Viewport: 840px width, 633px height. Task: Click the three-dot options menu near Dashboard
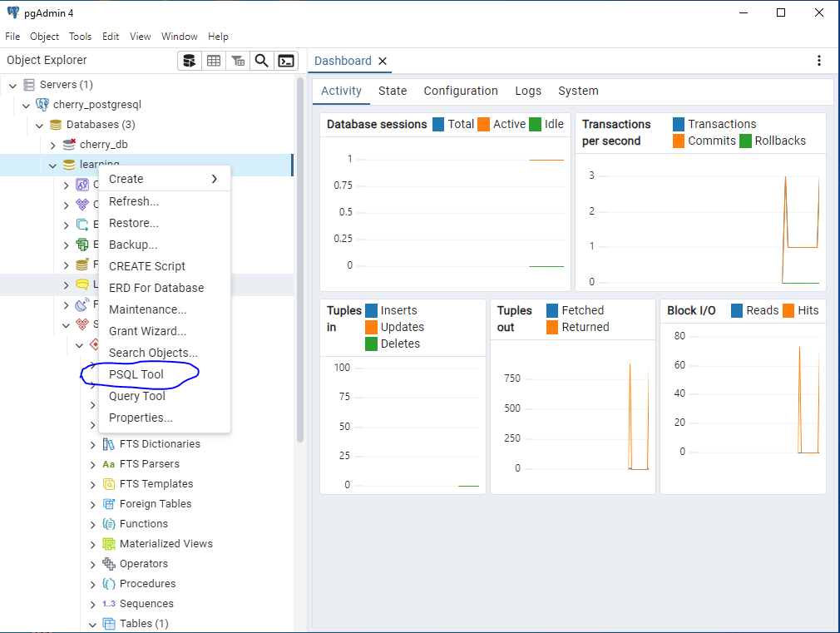pyautogui.click(x=819, y=61)
